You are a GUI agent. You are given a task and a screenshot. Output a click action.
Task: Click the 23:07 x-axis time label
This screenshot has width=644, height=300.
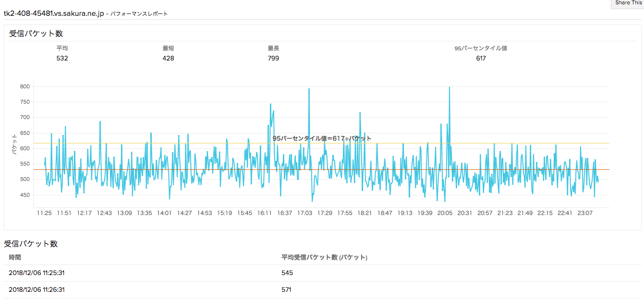[585, 213]
